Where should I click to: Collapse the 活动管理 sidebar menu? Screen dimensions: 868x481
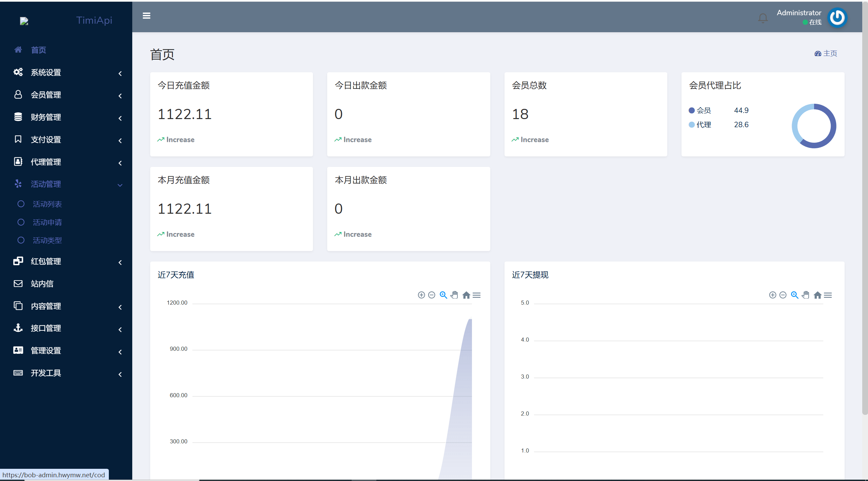(x=46, y=184)
